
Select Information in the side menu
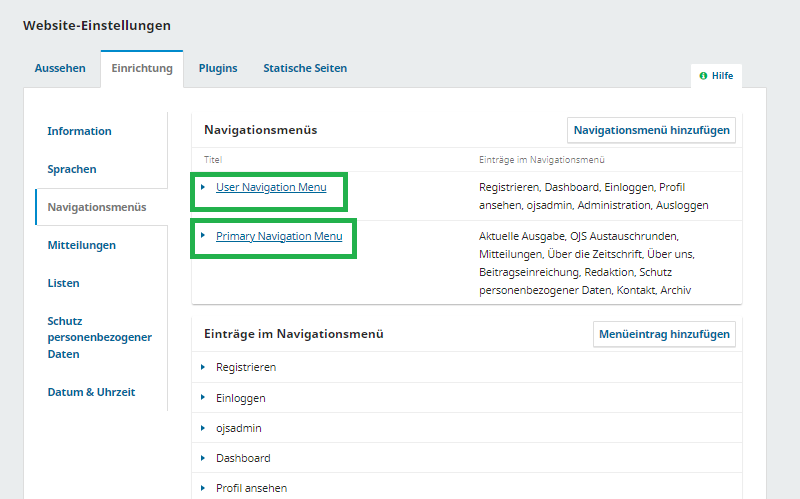[79, 131]
